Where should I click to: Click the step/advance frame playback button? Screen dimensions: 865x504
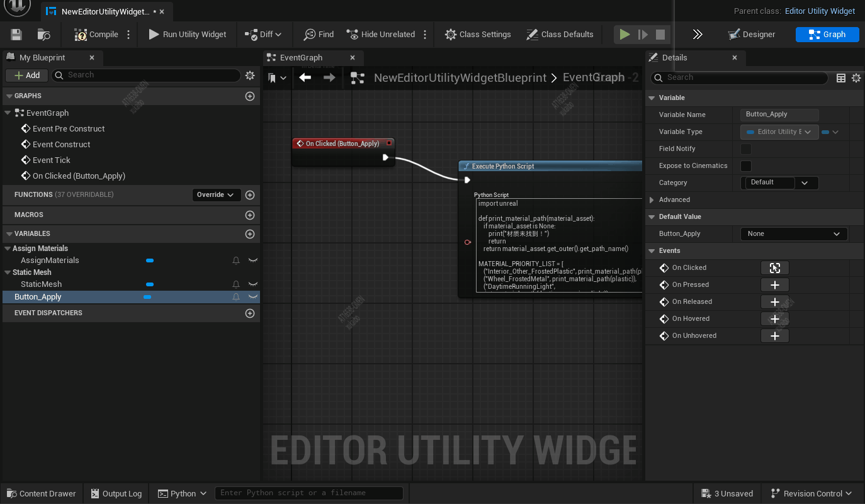click(643, 35)
